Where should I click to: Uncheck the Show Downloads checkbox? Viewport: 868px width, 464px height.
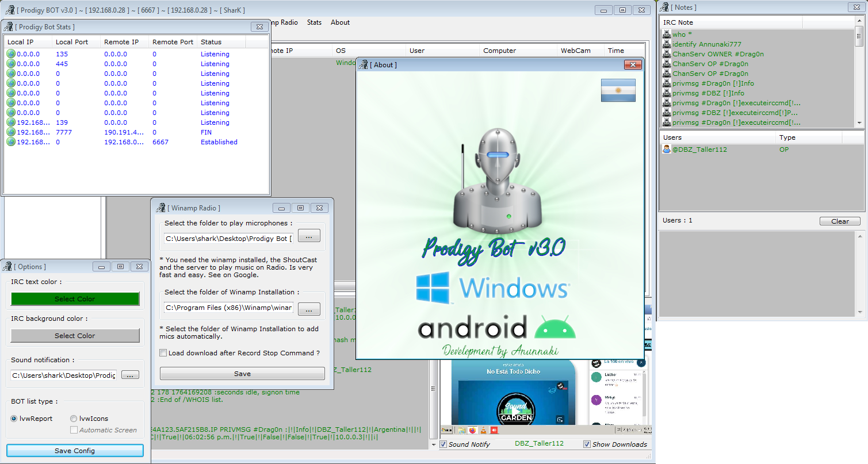tap(587, 444)
